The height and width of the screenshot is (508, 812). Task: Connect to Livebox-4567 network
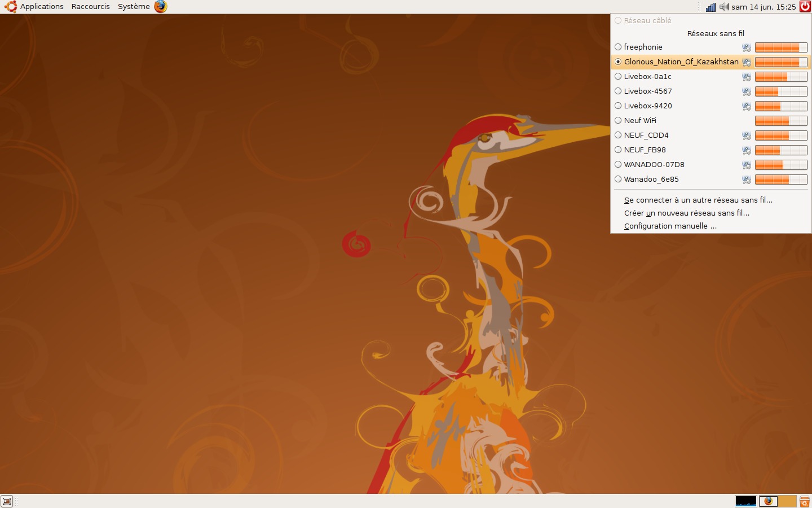(711, 91)
